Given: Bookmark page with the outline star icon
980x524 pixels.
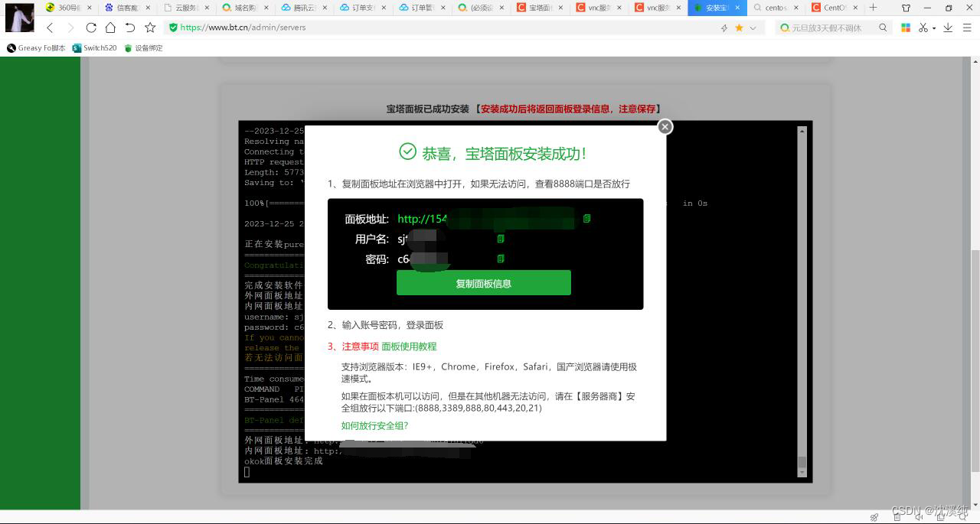Looking at the screenshot, I should pyautogui.click(x=150, y=28).
